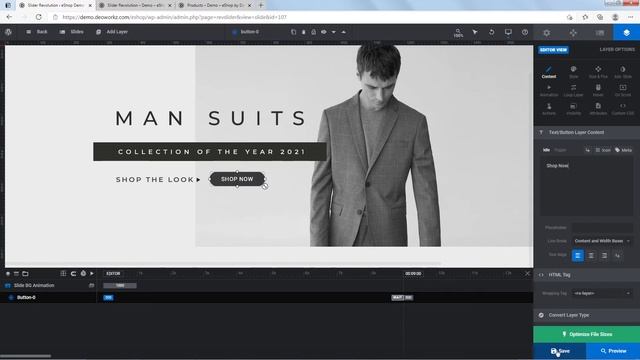Go Back from the slide editor

tap(37, 32)
